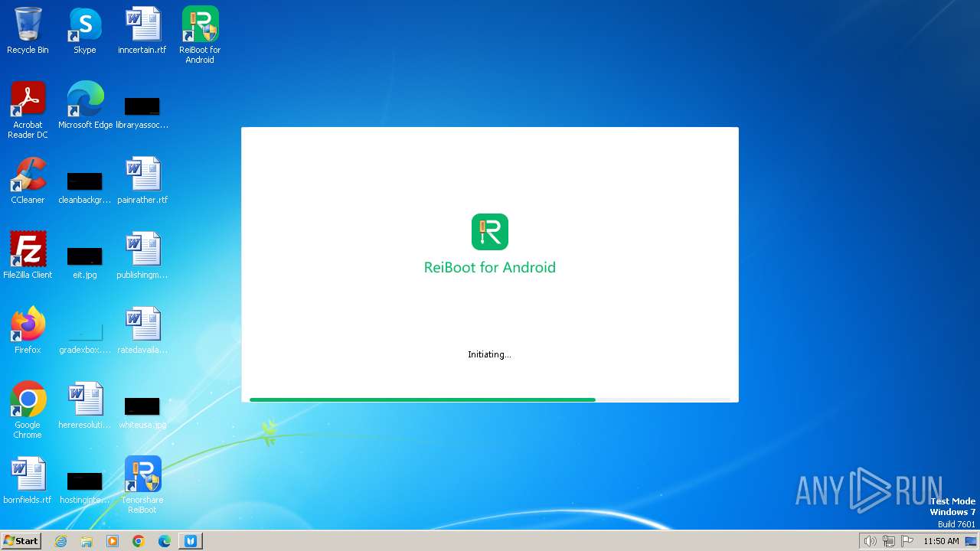Select the publishingm document icon
Viewport: 980px width, 551px height.
(x=142, y=256)
